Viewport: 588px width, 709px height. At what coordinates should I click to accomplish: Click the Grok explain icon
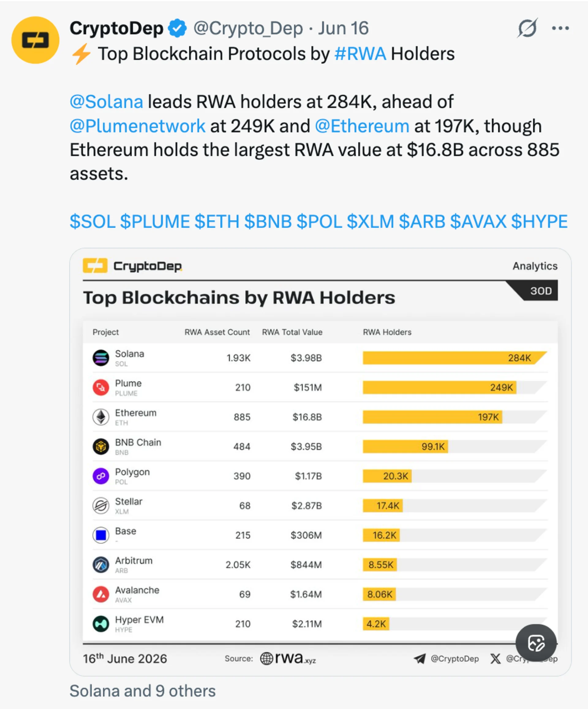pyautogui.click(x=527, y=28)
